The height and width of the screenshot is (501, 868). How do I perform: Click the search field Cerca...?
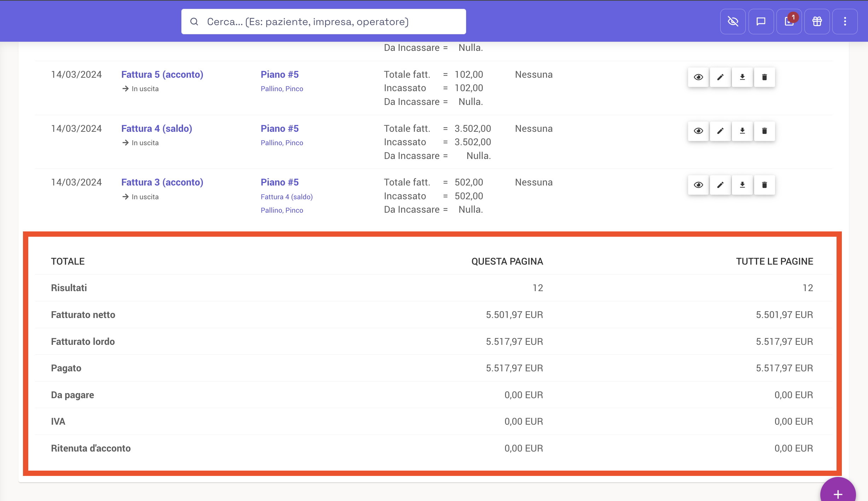tap(323, 22)
